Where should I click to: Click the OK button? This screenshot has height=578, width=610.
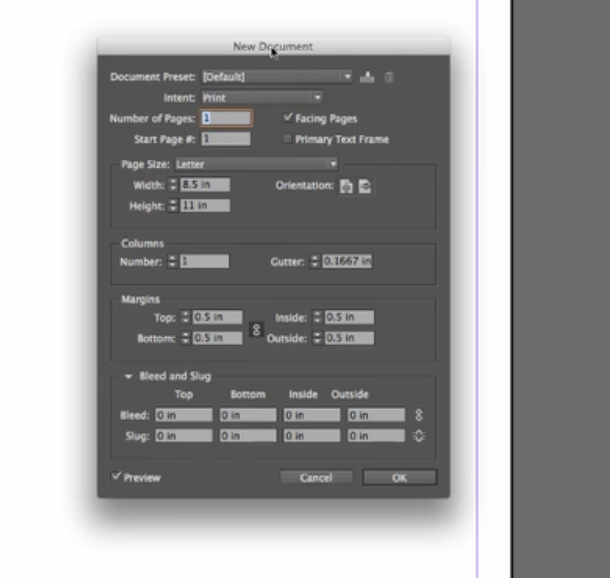(x=399, y=478)
